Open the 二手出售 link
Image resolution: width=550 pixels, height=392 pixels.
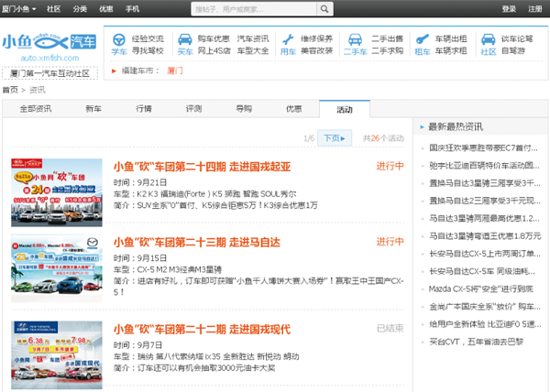(x=387, y=38)
